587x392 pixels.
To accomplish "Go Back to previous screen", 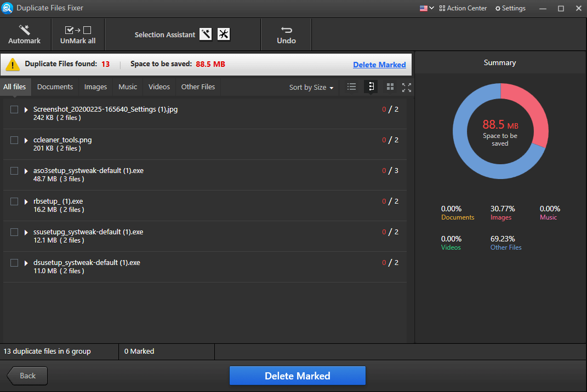I will point(27,376).
